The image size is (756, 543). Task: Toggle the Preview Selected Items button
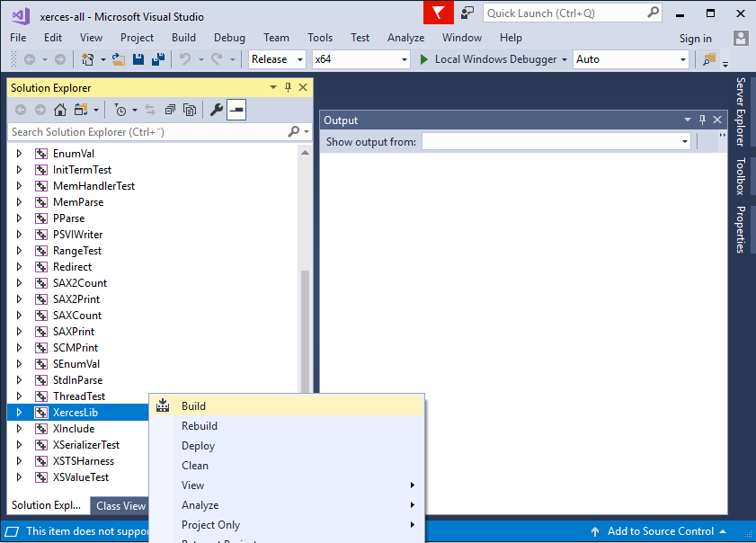tap(236, 110)
